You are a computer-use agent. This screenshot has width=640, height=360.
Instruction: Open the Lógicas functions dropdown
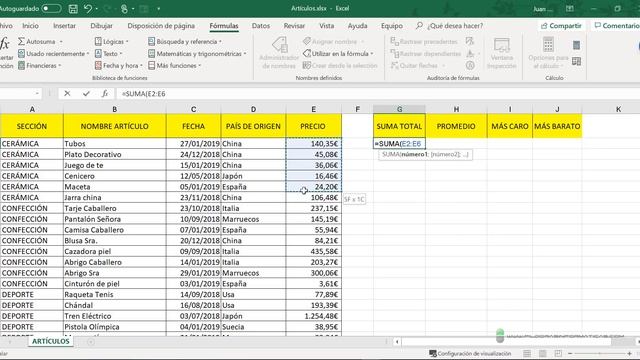(x=111, y=42)
